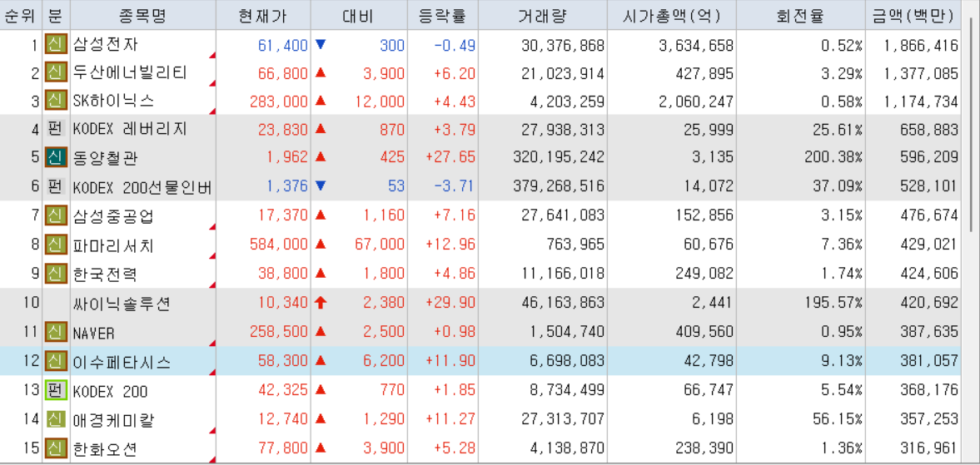Click the 신 badge beside 한국전력
The image size is (980, 465).
click(x=56, y=273)
